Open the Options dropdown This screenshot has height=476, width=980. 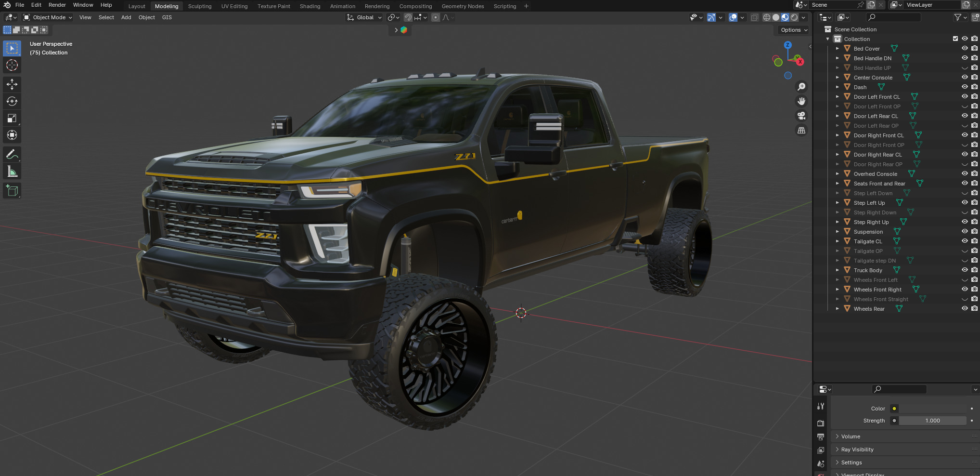click(x=794, y=30)
